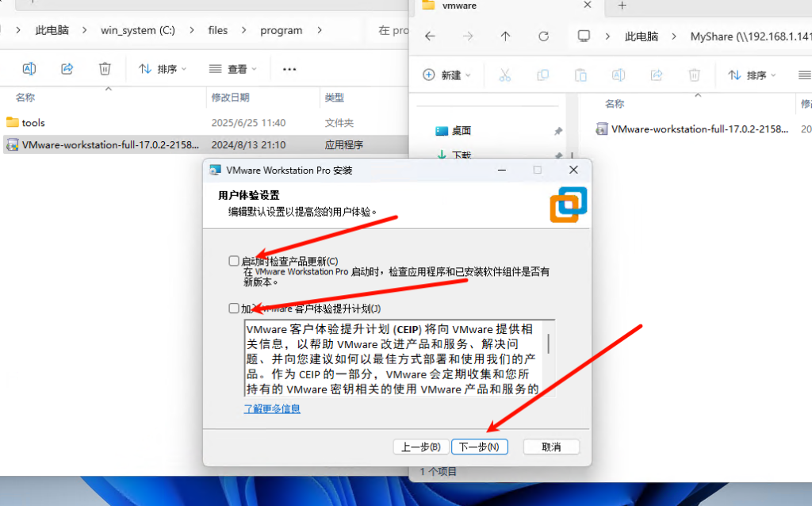
Task: Click 此电脑 breadcrumb in the vmware window
Action: coord(642,36)
